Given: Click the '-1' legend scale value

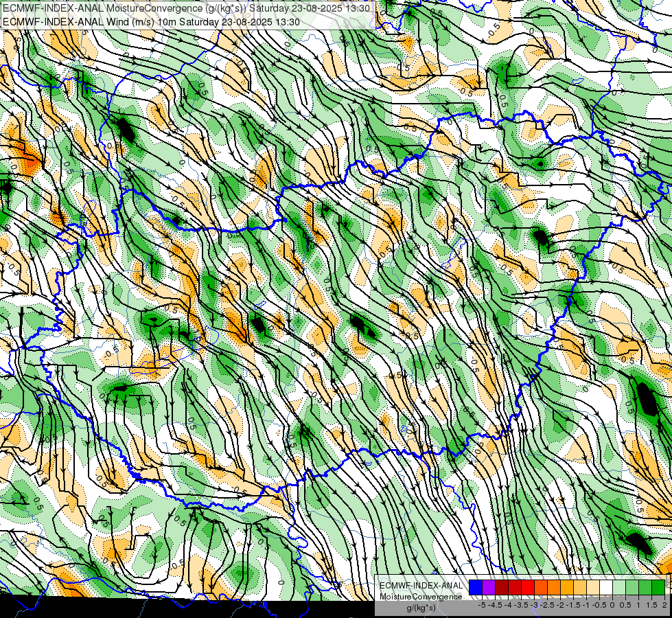Looking at the screenshot, I should tap(586, 605).
